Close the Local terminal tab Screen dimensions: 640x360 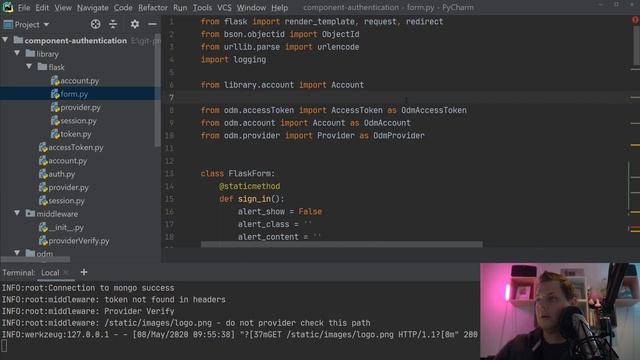(x=66, y=272)
